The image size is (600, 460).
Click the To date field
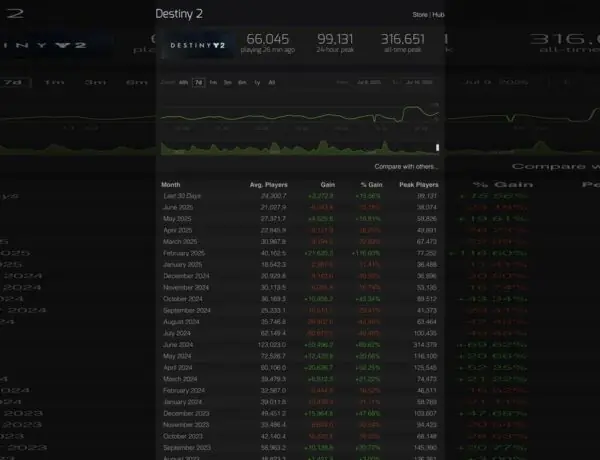419,82
